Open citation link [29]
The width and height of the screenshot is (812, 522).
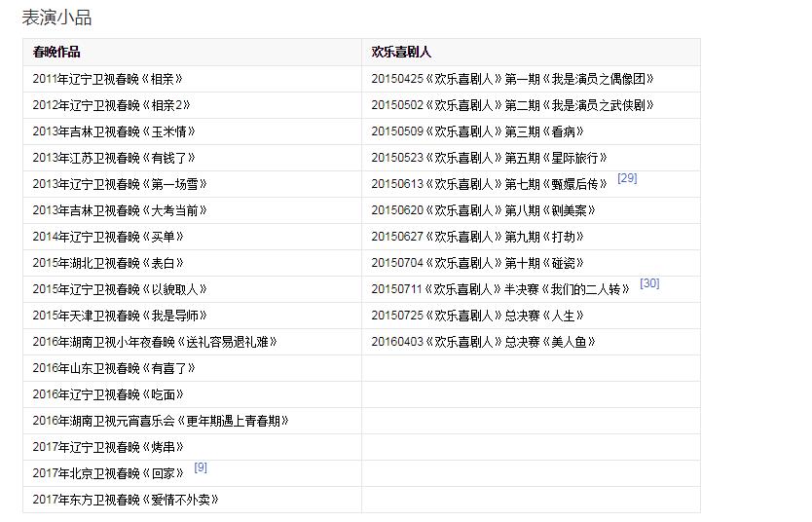(627, 178)
